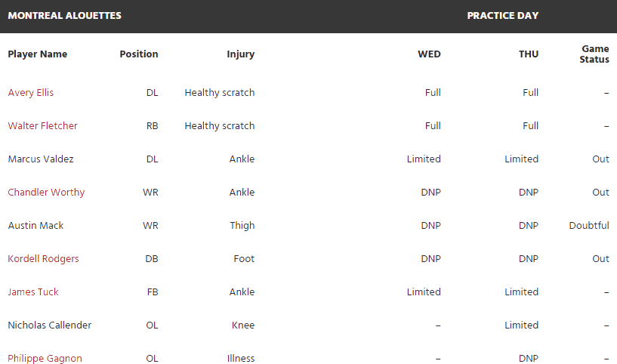Click Marcus Valdez's Out game status
The height and width of the screenshot is (364, 617).
click(x=600, y=159)
